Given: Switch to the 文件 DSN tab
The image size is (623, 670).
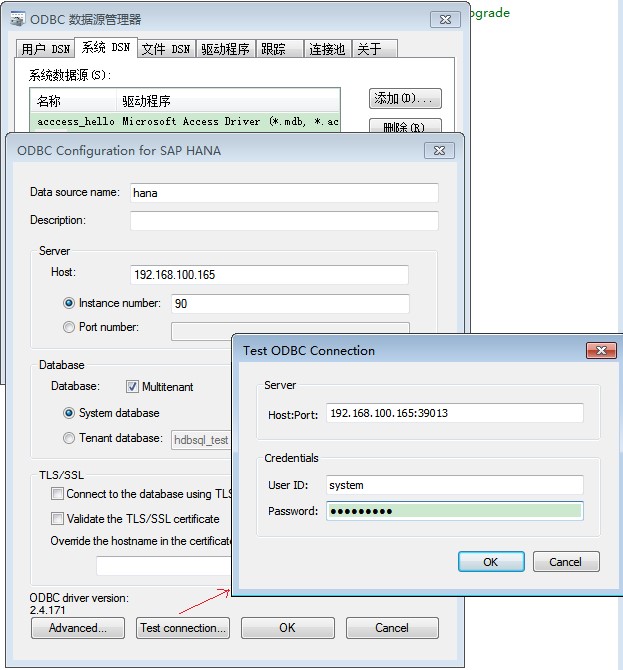Looking at the screenshot, I should click(165, 49).
